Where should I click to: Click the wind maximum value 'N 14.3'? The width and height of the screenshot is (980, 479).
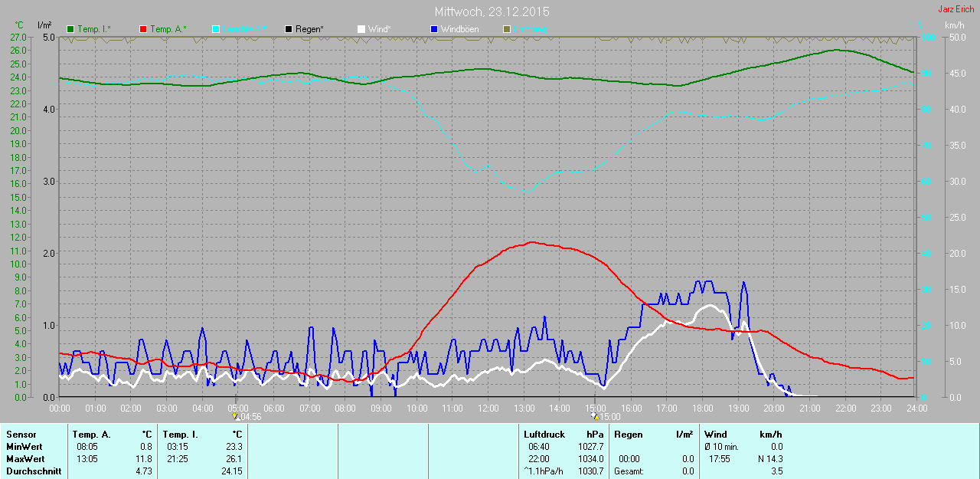point(769,459)
